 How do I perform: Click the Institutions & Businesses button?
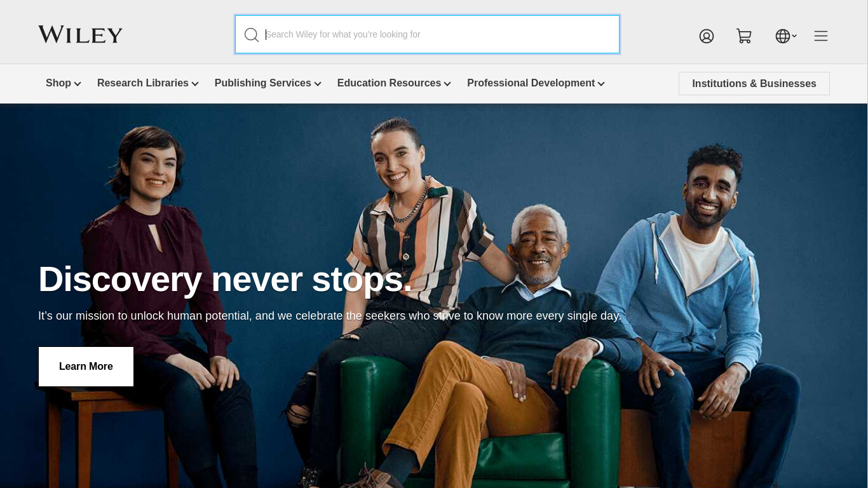[754, 84]
